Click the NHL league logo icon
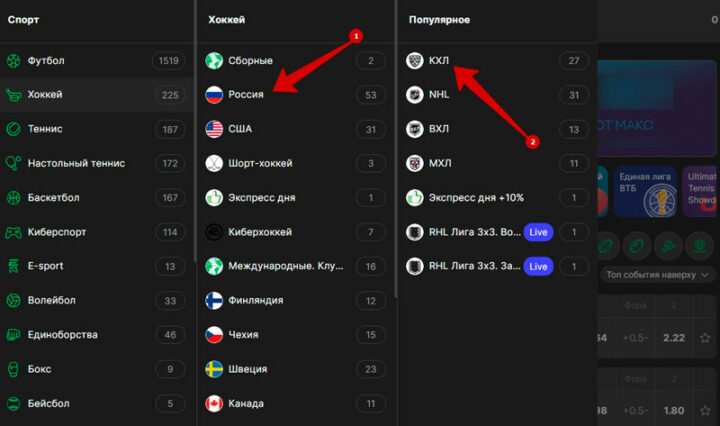This screenshot has width=720, height=426. click(414, 95)
